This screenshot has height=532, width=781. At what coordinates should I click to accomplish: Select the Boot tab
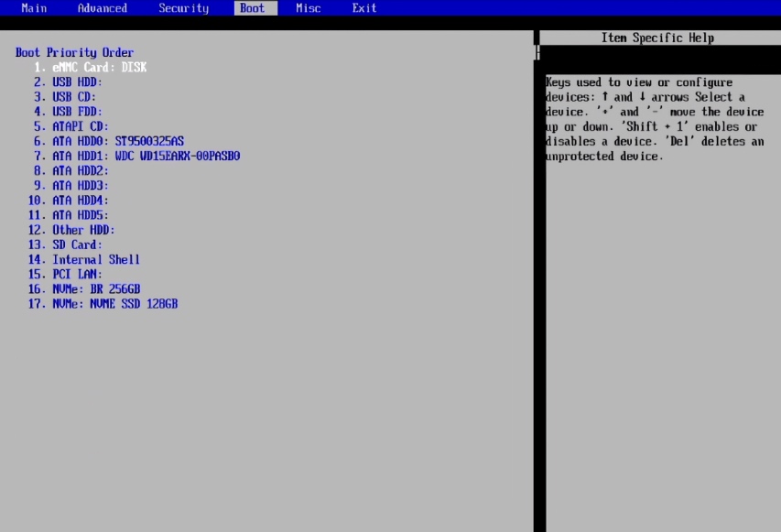point(255,8)
